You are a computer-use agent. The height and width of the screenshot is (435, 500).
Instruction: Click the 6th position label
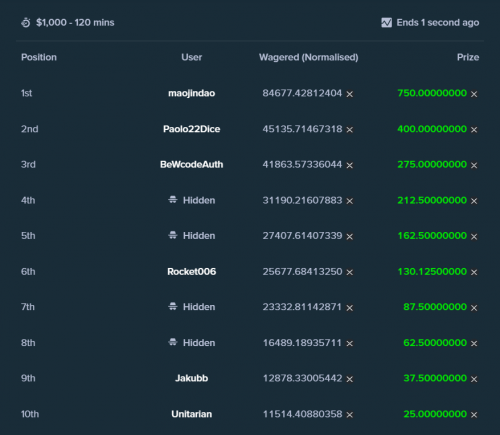point(28,271)
